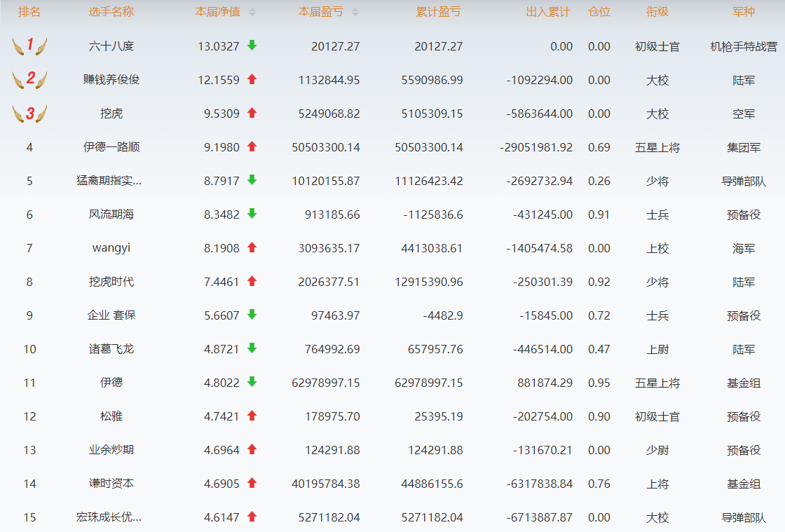Click the position value 0.69
785x532 pixels.
coord(599,147)
